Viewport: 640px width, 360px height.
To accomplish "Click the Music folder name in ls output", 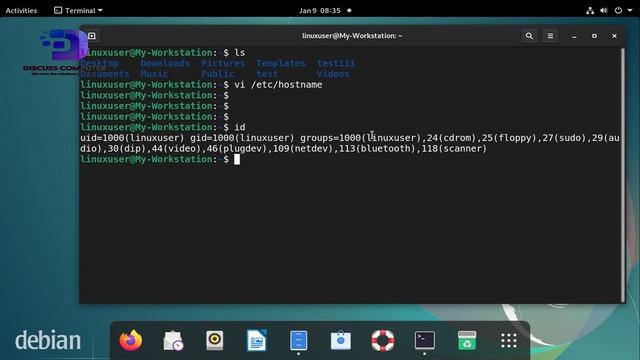I will tap(154, 74).
